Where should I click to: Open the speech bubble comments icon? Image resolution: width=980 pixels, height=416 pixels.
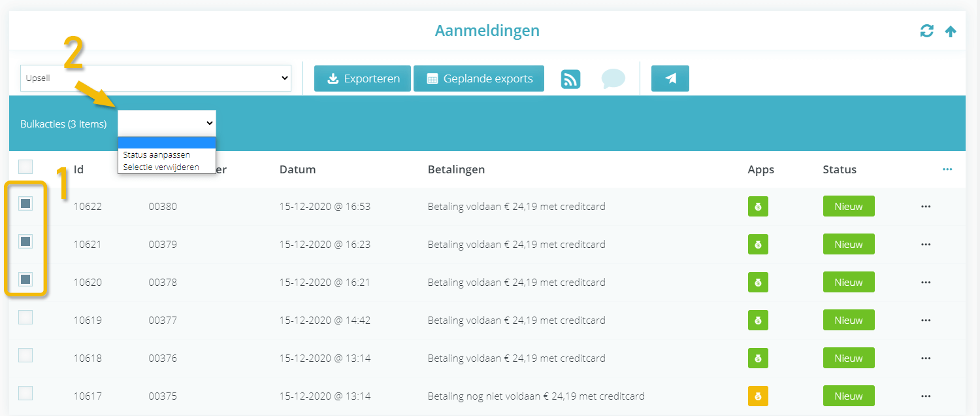click(613, 78)
